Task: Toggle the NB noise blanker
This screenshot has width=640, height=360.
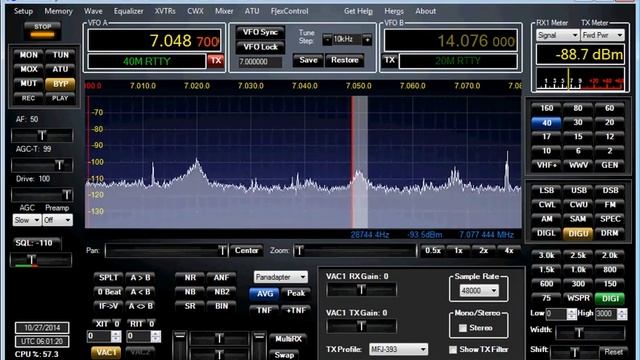Action: (190, 292)
